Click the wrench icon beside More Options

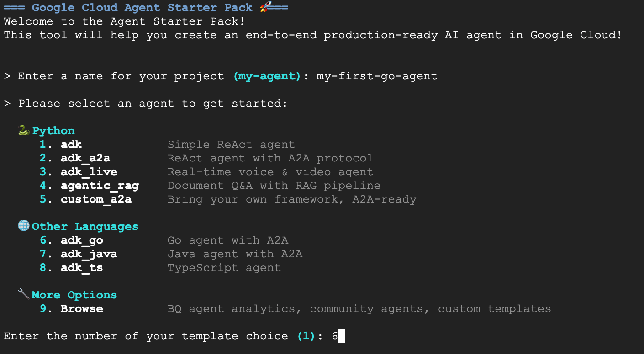coord(24,295)
